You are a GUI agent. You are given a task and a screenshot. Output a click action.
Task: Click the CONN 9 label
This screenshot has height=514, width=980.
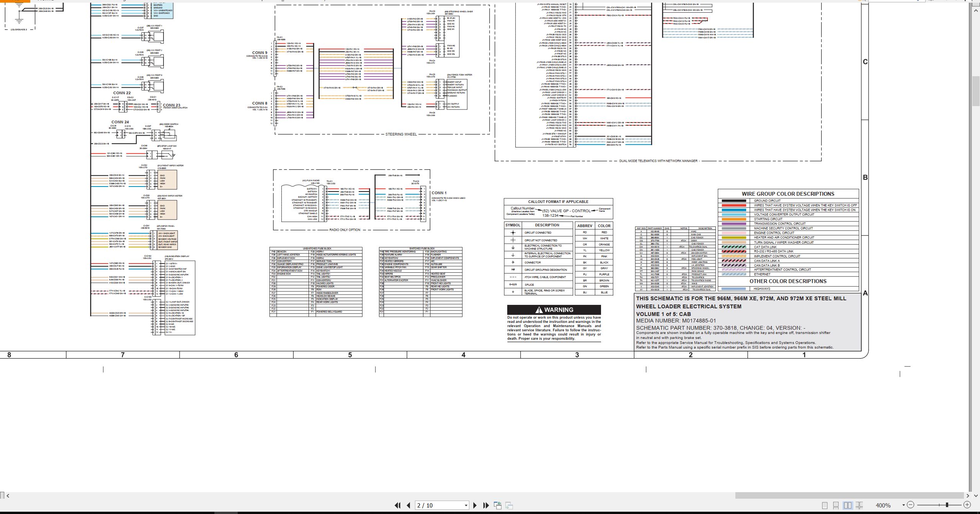click(260, 53)
